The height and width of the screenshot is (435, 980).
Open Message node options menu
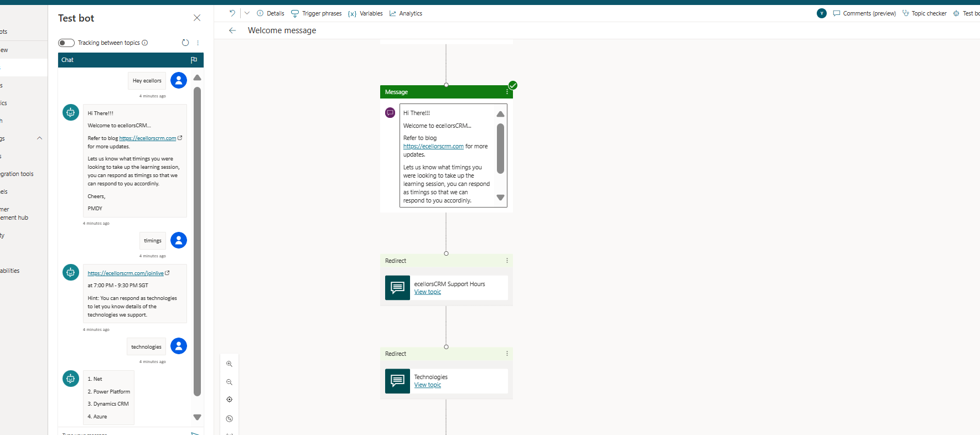tap(507, 92)
